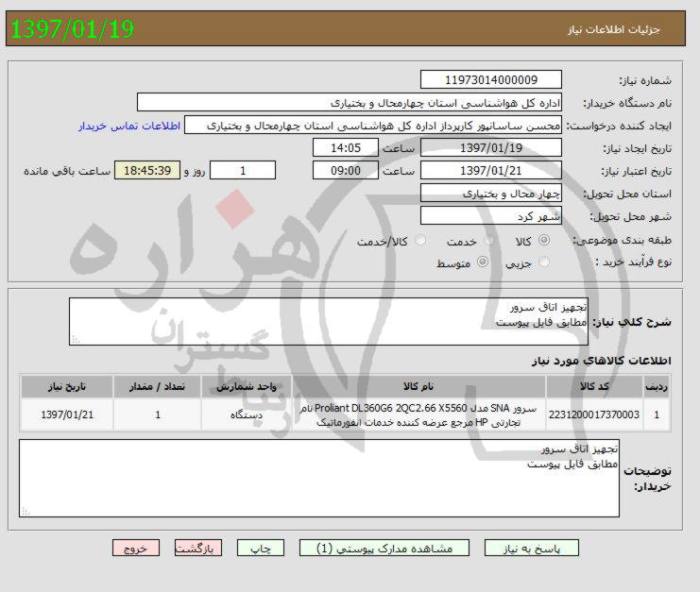700x592 pixels.
Task: Click the remaining time 18:45:39 field
Action: pos(147,170)
